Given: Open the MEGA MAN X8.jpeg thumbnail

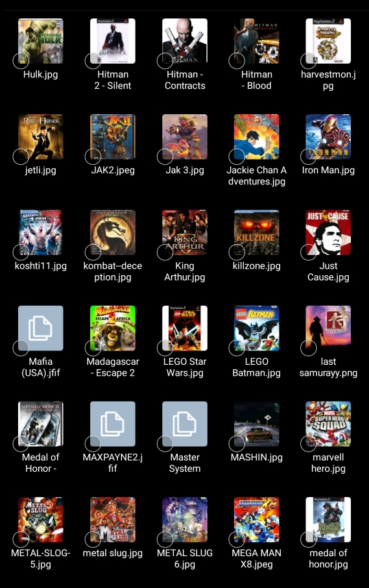Looking at the screenshot, I should coord(257,520).
